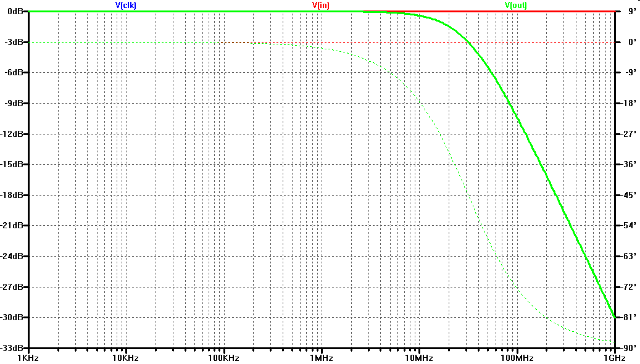Select the 10MHz label on frequency axis
This screenshot has height=364, width=640.
(418, 358)
